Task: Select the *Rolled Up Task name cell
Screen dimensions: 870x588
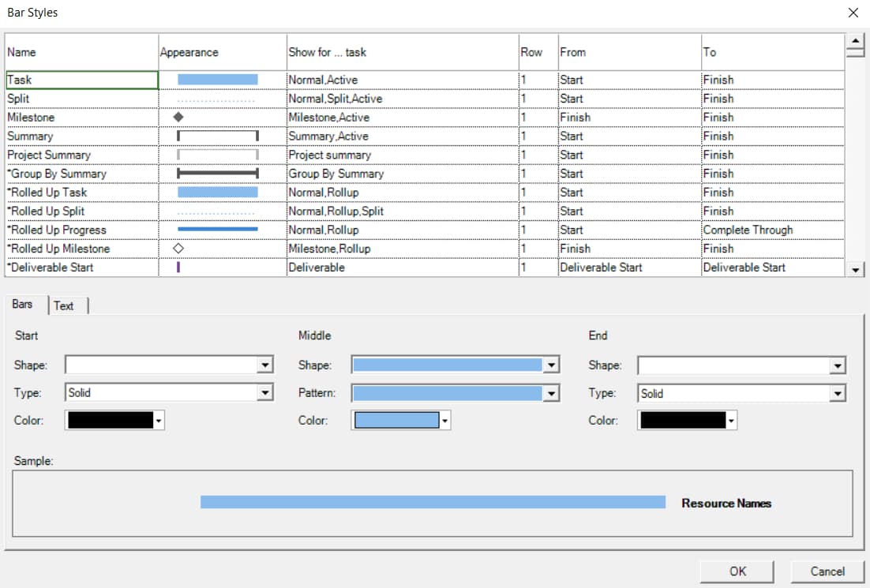Action: 82,193
